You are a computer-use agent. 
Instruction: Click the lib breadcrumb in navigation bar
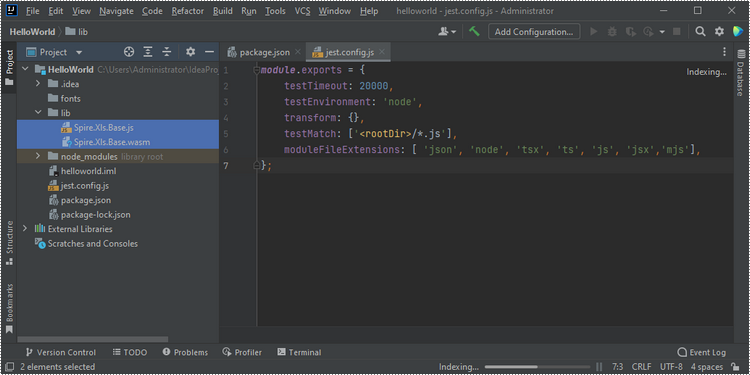pyautogui.click(x=77, y=32)
